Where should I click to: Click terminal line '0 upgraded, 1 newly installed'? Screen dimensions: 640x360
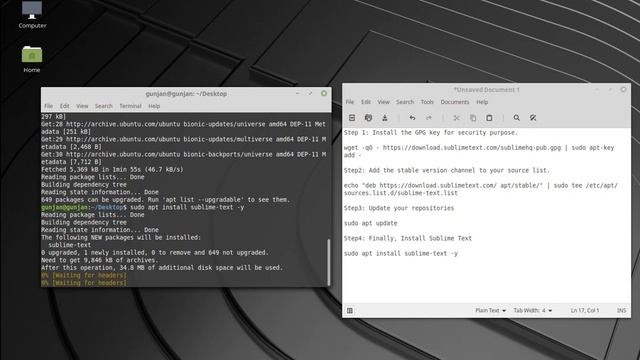pyautogui.click(x=155, y=253)
